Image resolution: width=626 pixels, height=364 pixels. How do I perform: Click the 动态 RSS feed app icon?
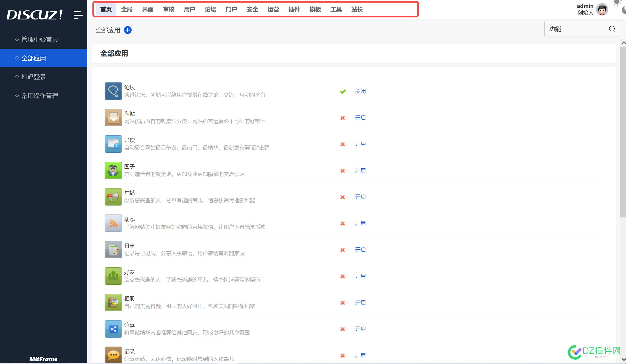pyautogui.click(x=113, y=223)
